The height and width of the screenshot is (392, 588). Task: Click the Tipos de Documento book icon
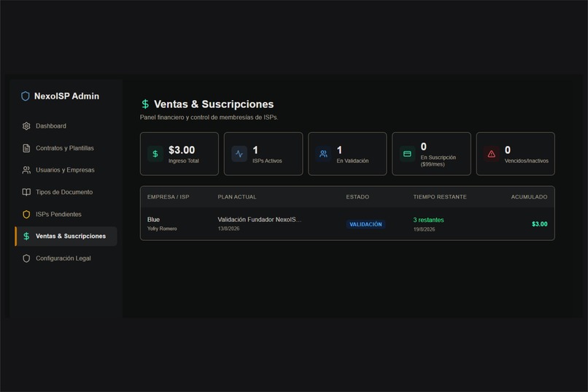26,192
